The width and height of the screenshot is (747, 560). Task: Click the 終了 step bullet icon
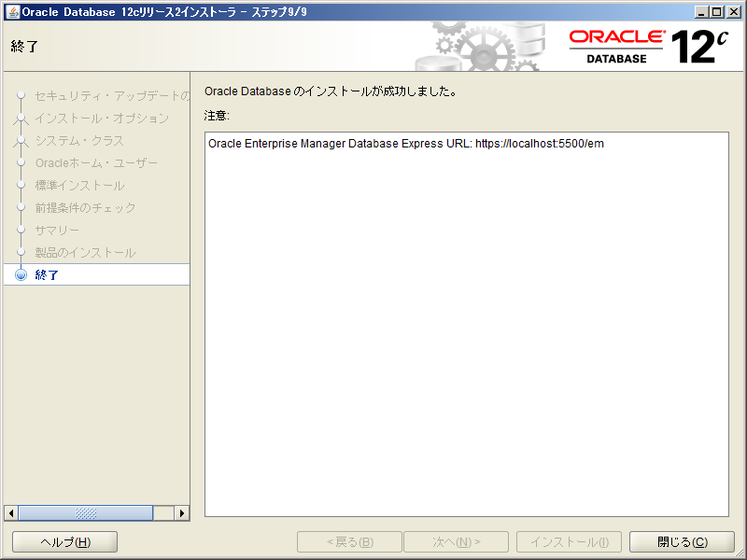(21, 274)
